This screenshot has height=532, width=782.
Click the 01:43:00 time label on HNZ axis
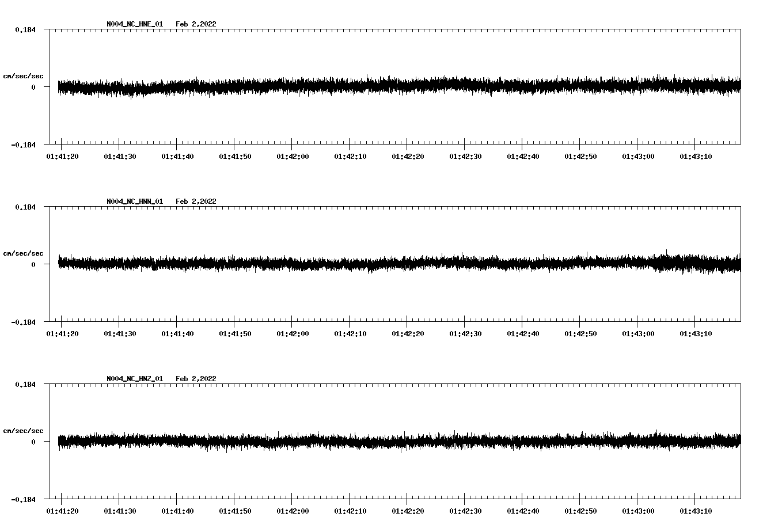tap(638, 511)
